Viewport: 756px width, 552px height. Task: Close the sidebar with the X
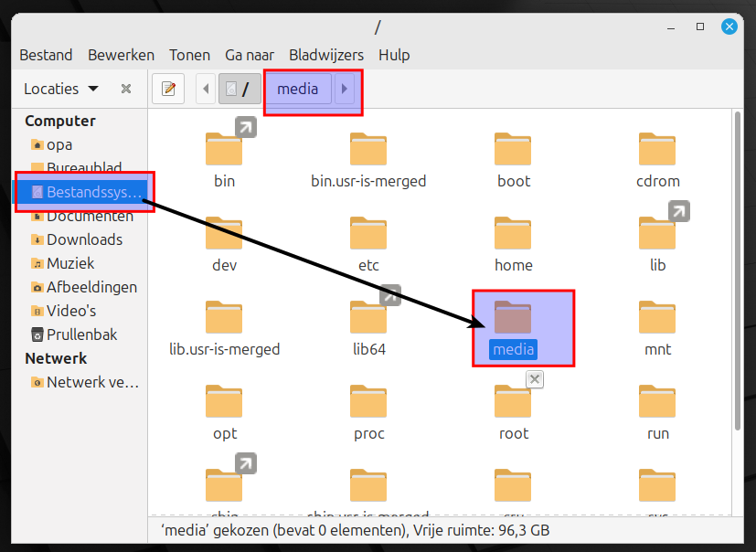click(126, 89)
